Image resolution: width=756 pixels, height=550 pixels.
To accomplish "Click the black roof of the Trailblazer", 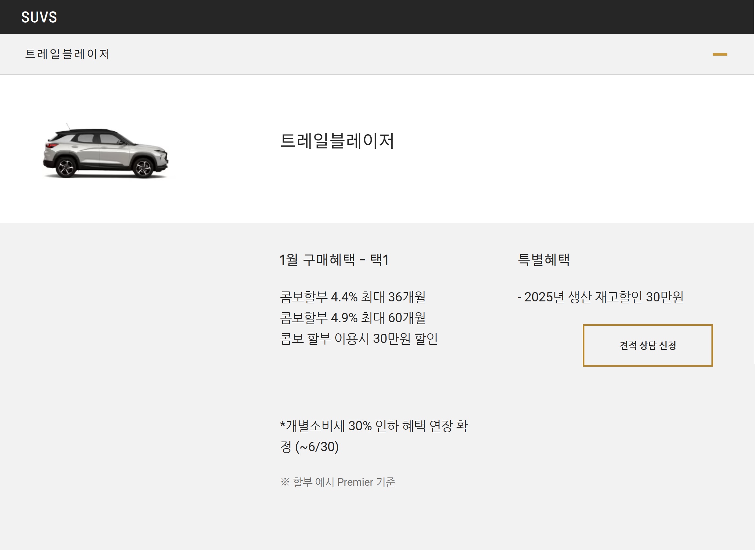I will 88,131.
